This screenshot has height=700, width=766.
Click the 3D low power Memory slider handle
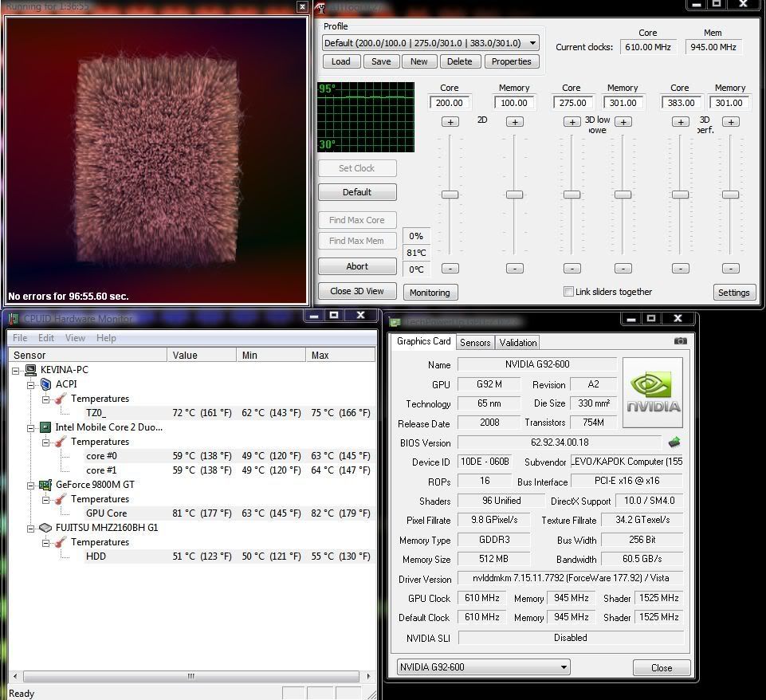pyautogui.click(x=623, y=195)
